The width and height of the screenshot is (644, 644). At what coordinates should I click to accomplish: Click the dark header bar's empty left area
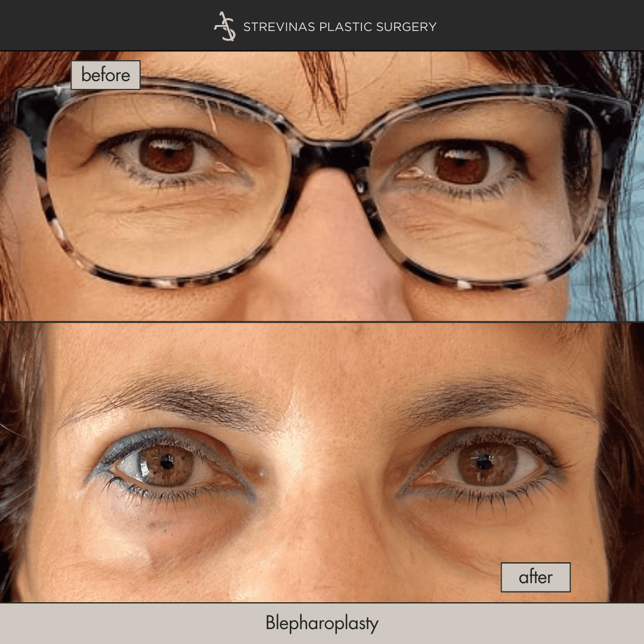pyautogui.click(x=89, y=26)
